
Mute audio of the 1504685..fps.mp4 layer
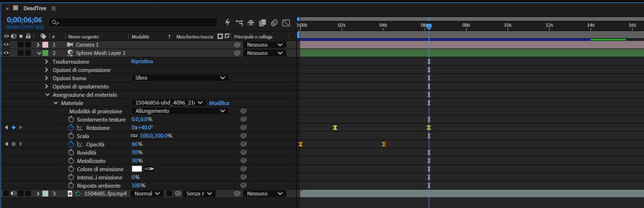click(13, 194)
